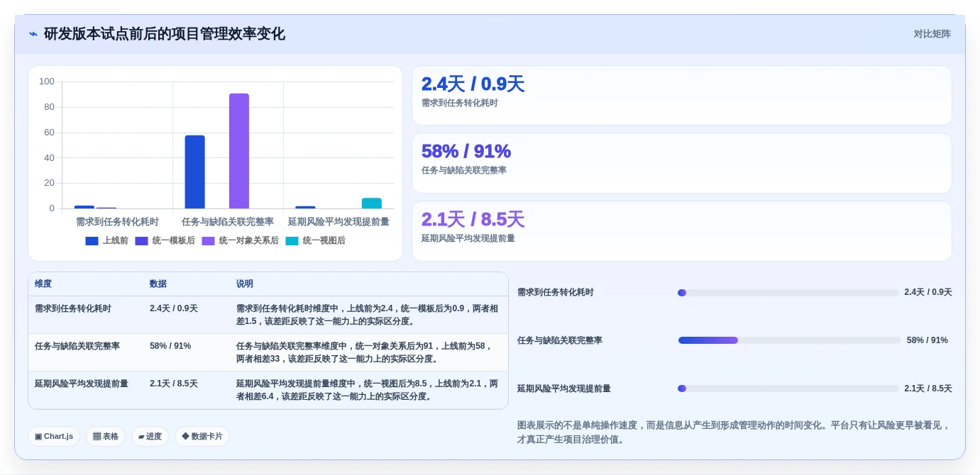Image resolution: width=980 pixels, height=475 pixels.
Task: Click the cyan bar for 延期风险平均发现提前量
Action: coord(372,203)
